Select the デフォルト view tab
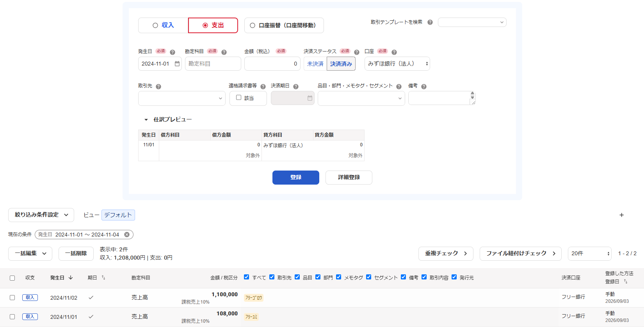 click(x=118, y=215)
